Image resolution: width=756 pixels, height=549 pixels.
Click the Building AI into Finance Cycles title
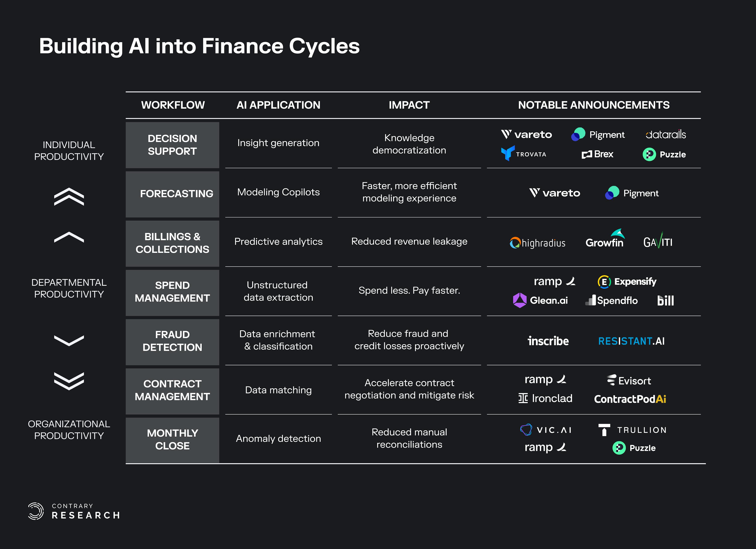click(199, 46)
